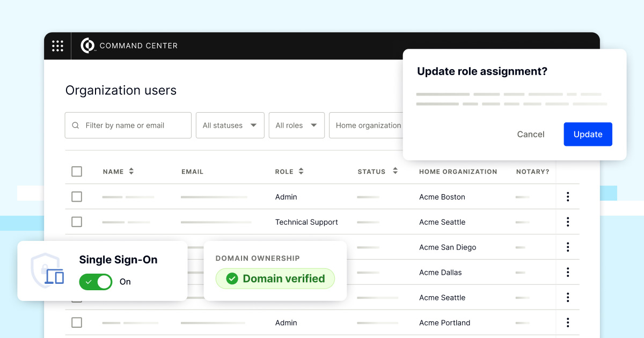Sort the table by the Role column
Image resolution: width=644 pixels, height=338 pixels.
[300, 171]
